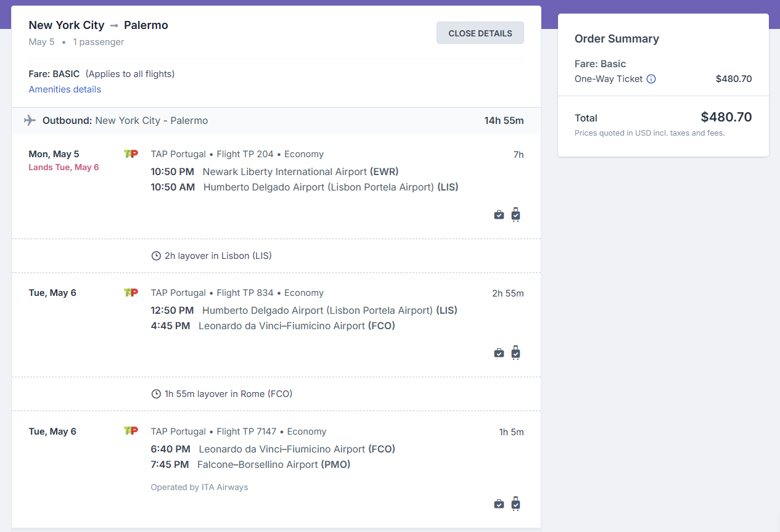The image size is (780, 532).
Task: Click the 12:50 PM Lisbon departure time
Action: (172, 311)
